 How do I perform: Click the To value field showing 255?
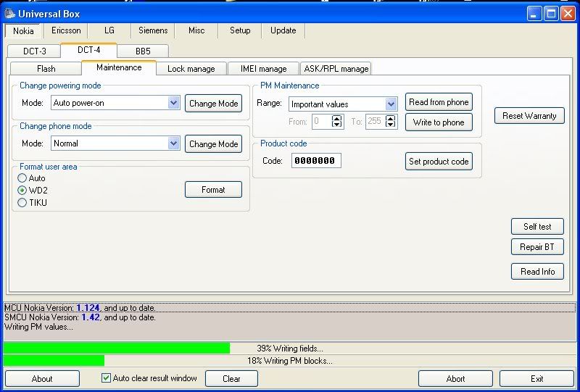[x=375, y=121]
